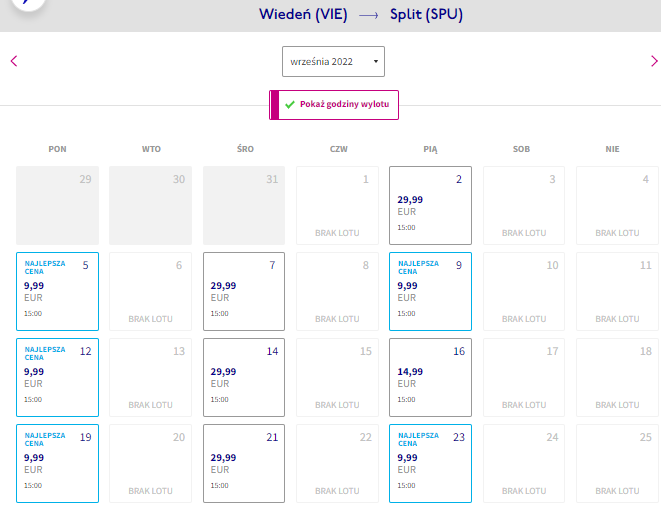Select September 2 flight for 29,99 EUR
Image resolution: width=661 pixels, height=510 pixels.
430,205
